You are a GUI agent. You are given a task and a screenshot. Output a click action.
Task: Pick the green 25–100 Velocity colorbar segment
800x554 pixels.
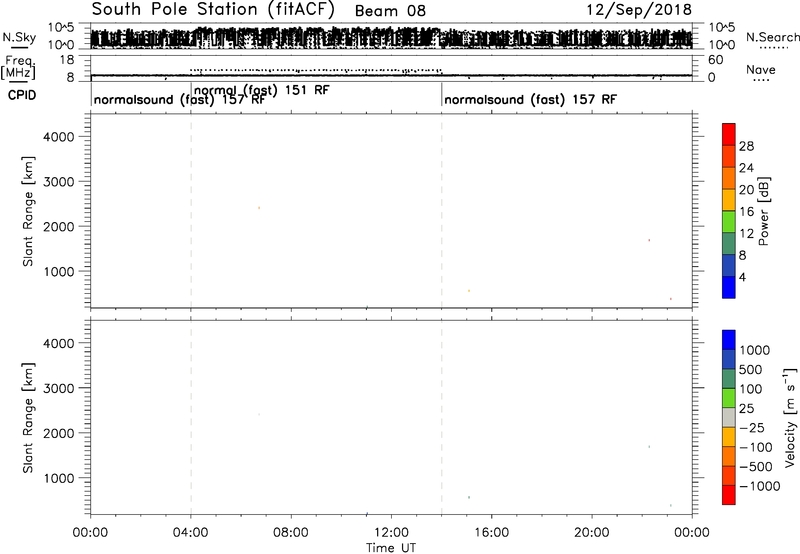(729, 398)
